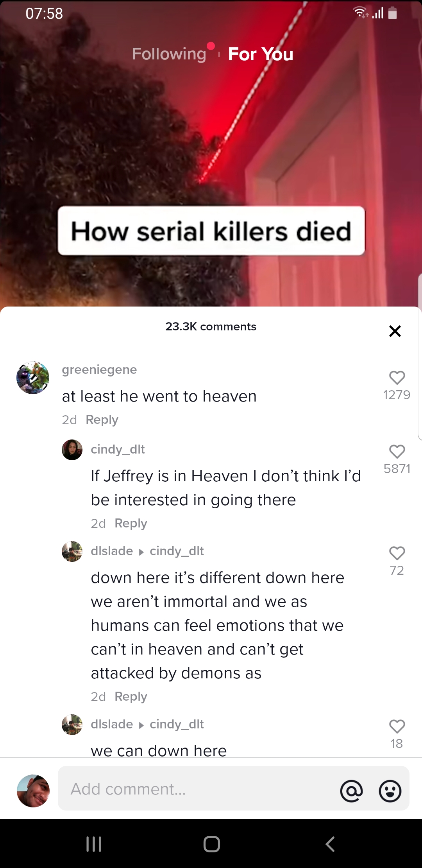Image resolution: width=422 pixels, height=868 pixels.
Task: Tap the @ mention icon
Action: [351, 791]
